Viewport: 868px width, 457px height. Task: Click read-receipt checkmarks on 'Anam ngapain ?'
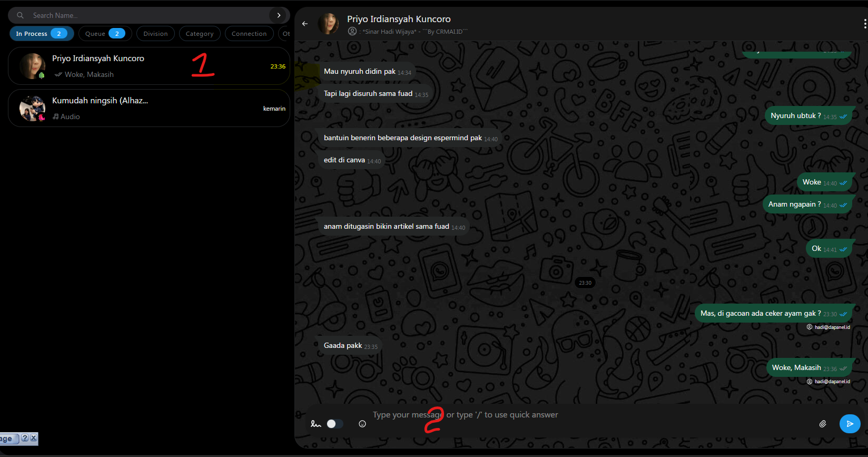pos(843,206)
